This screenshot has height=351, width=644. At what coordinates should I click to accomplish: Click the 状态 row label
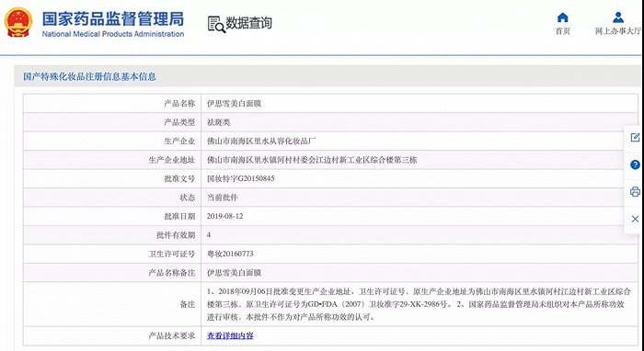pyautogui.click(x=188, y=198)
